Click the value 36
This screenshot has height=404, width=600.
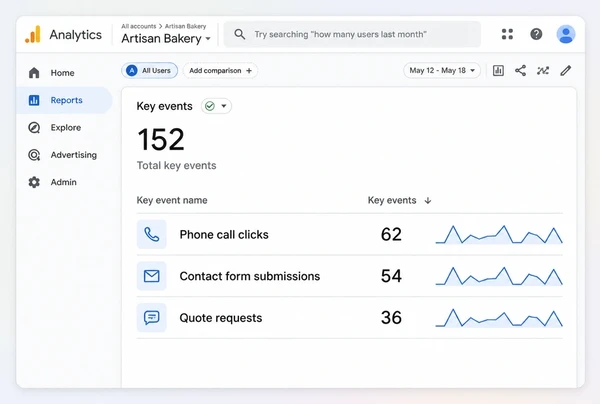click(391, 318)
